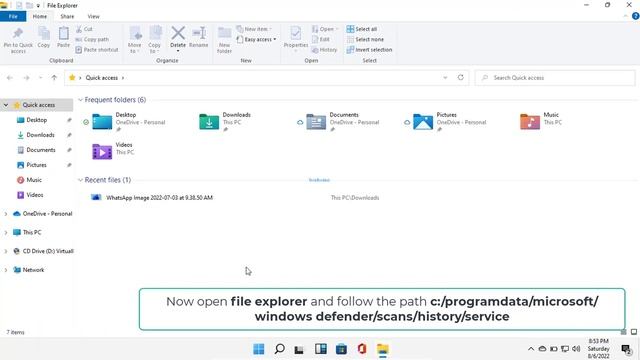Navigate forward with the forward arrow

[x=26, y=78]
